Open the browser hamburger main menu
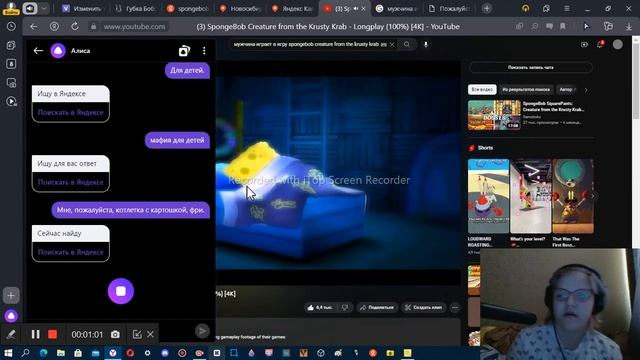Image resolution: width=640 pixels, height=360 pixels. point(567,9)
